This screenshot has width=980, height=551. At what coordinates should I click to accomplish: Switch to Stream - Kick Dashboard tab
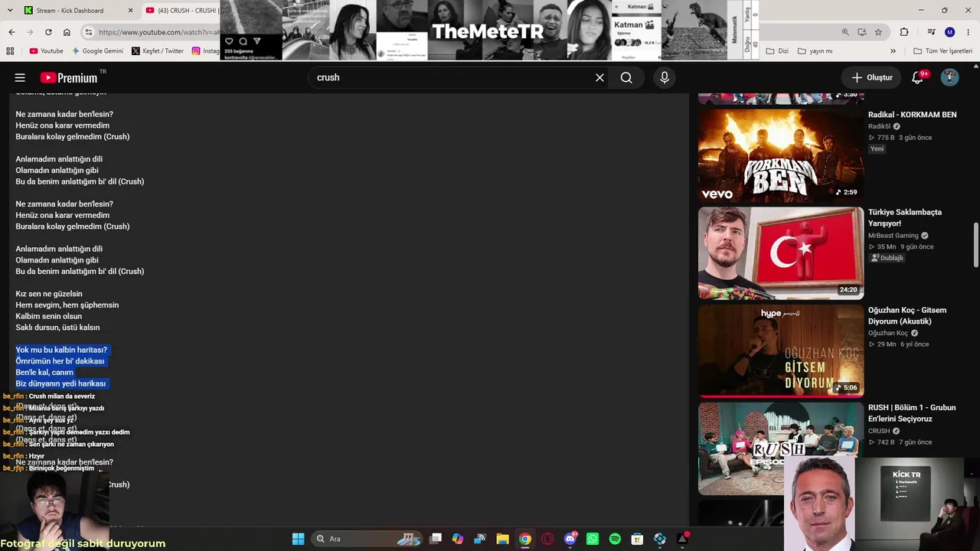pos(79,10)
